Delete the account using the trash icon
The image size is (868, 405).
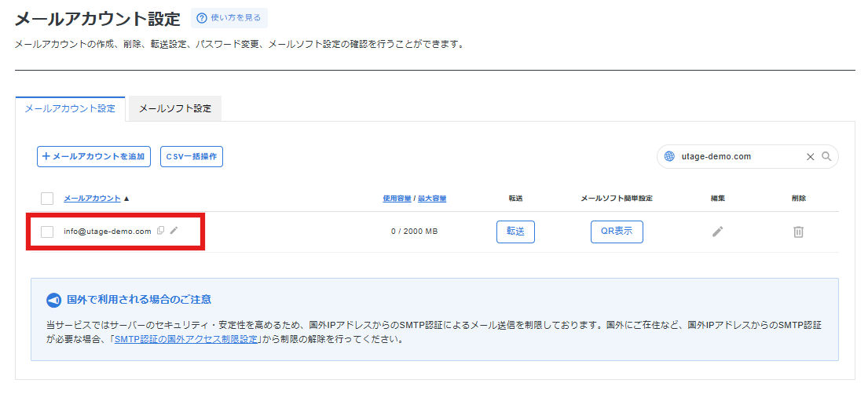(x=798, y=232)
